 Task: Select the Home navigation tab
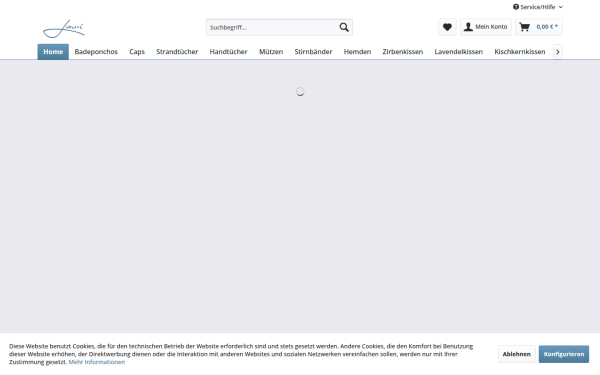click(x=53, y=52)
